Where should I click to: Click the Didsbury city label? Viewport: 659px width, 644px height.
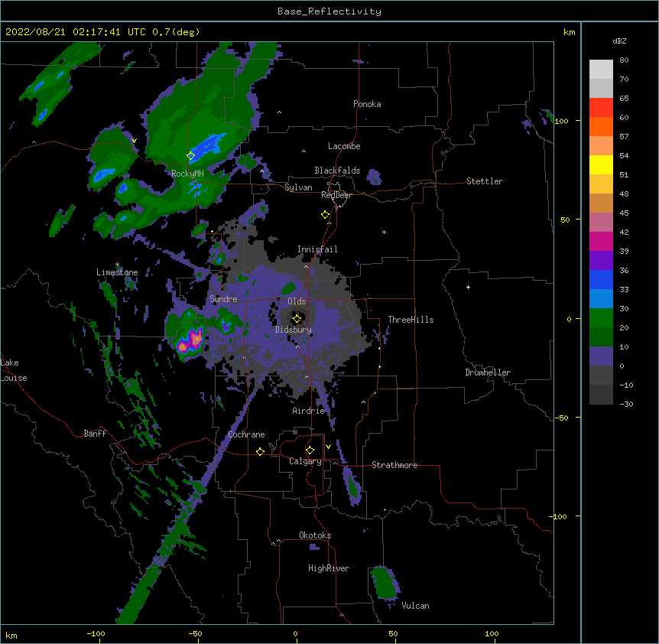click(x=294, y=330)
